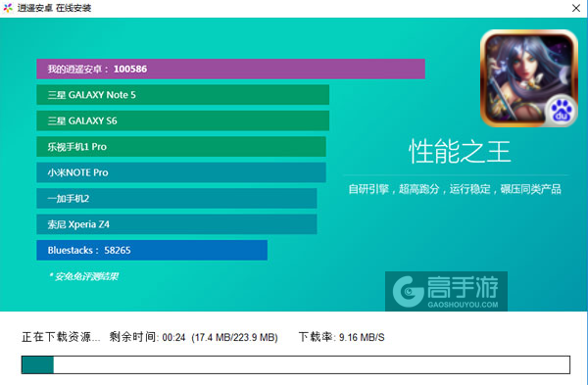This screenshot has height=385, width=588.
Task: Select the GALAXY Note 5 bar
Action: pos(182,95)
